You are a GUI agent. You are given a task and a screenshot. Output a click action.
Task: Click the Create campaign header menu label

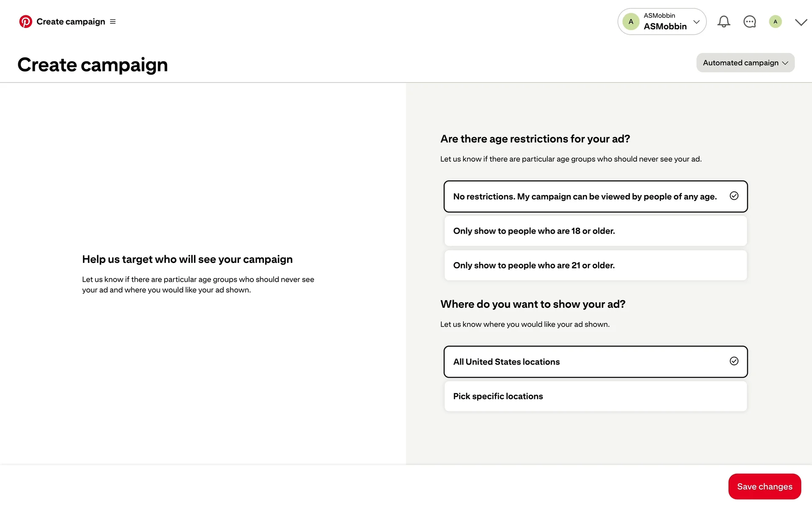(x=71, y=22)
